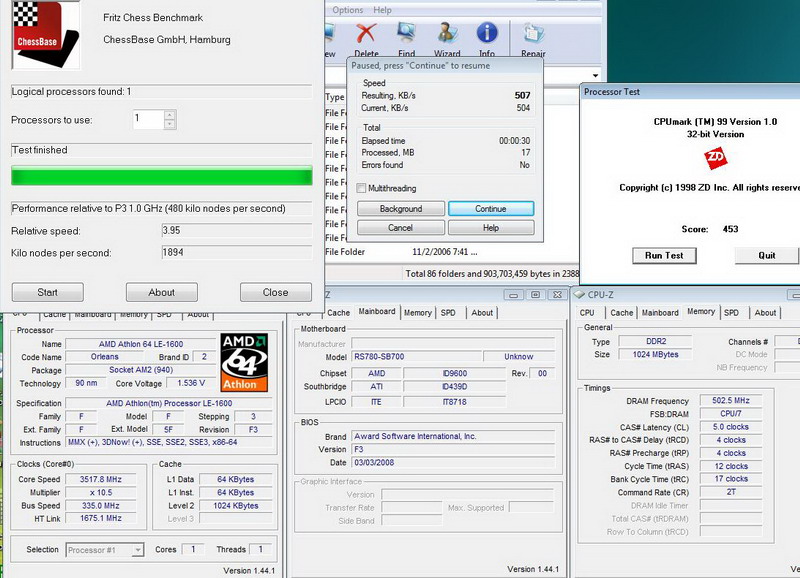This screenshot has width=800, height=578.
Task: Click the Award Software International BIOS brand
Action: (453, 437)
